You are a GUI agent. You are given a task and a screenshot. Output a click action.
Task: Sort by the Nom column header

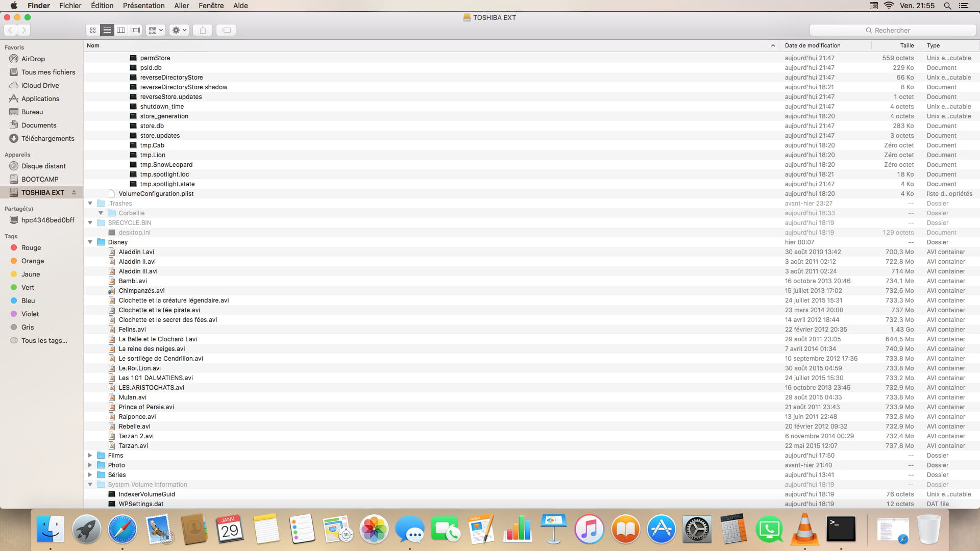431,45
